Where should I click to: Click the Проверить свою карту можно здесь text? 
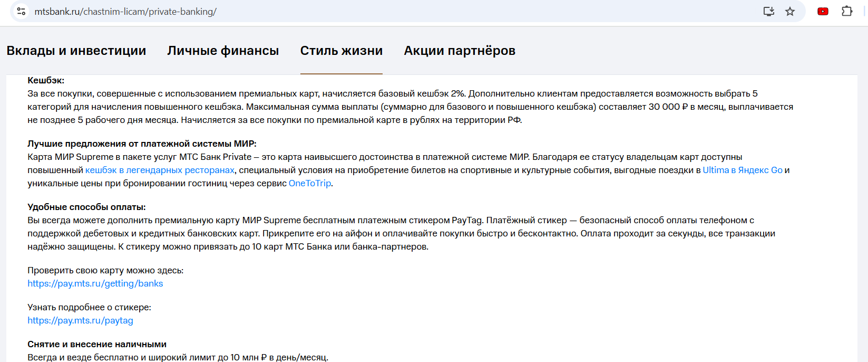click(x=105, y=270)
